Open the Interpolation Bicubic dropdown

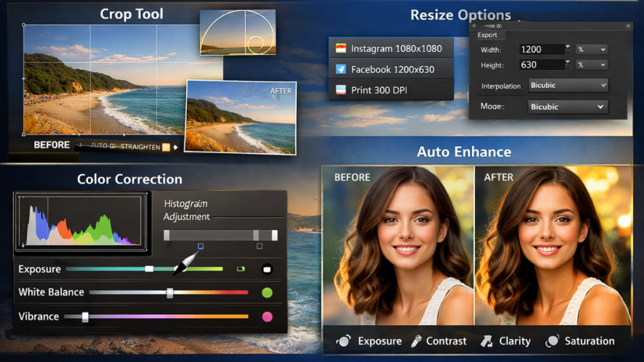tap(568, 84)
